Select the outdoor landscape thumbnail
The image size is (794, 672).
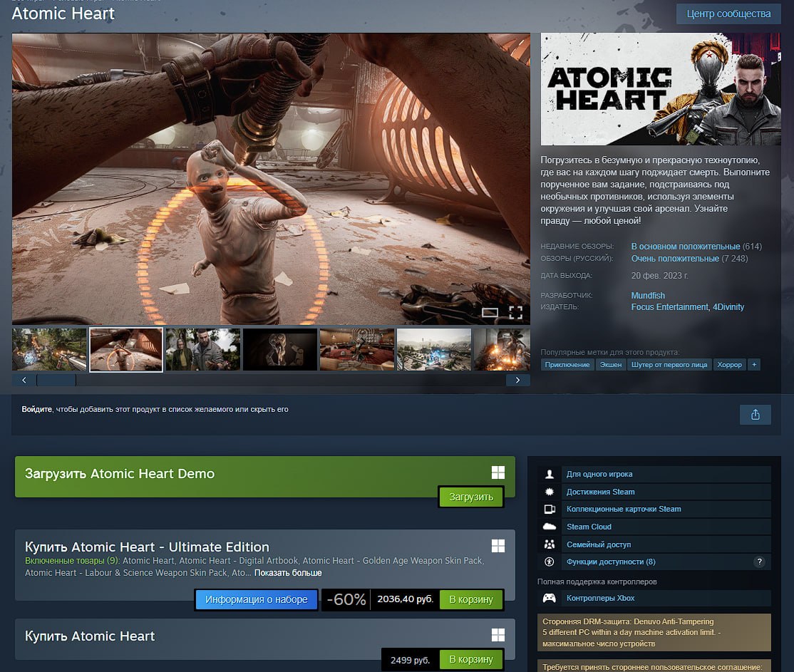tap(434, 349)
